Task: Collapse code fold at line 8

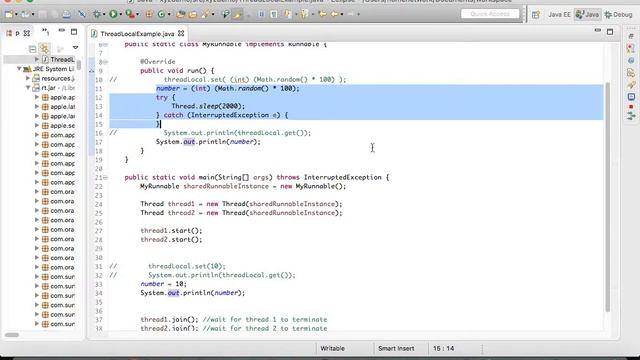Action: pyautogui.click(x=105, y=62)
